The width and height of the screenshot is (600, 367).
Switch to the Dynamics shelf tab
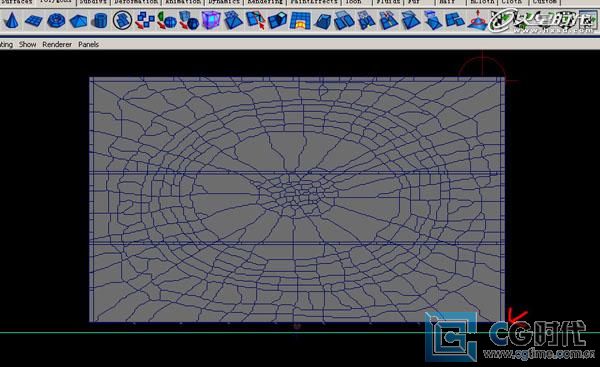[x=224, y=2]
